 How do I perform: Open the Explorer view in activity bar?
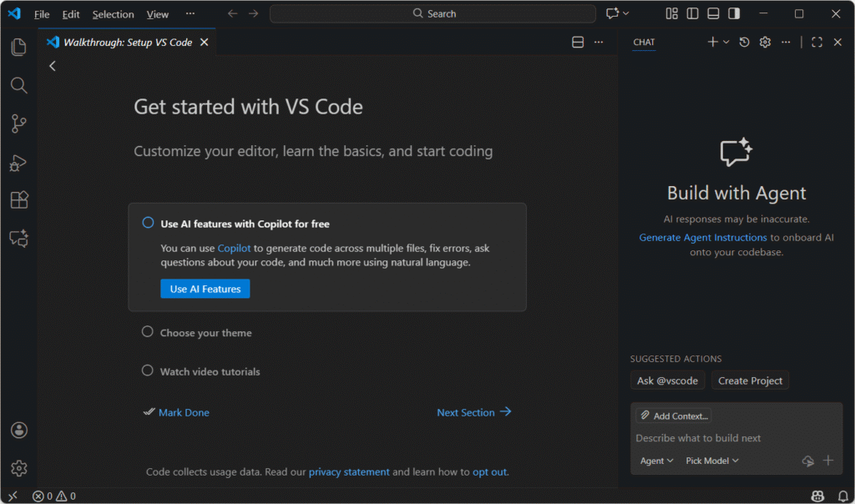coord(18,47)
